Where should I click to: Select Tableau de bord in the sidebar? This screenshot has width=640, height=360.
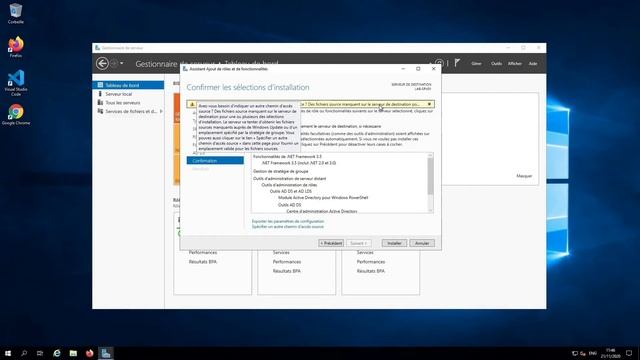click(x=128, y=85)
